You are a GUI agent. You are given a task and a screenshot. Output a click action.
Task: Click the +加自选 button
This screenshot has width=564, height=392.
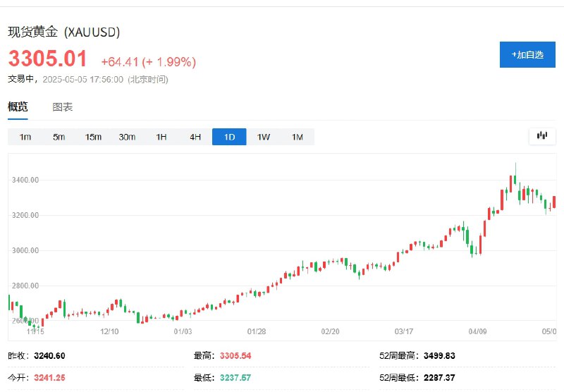[x=527, y=55]
